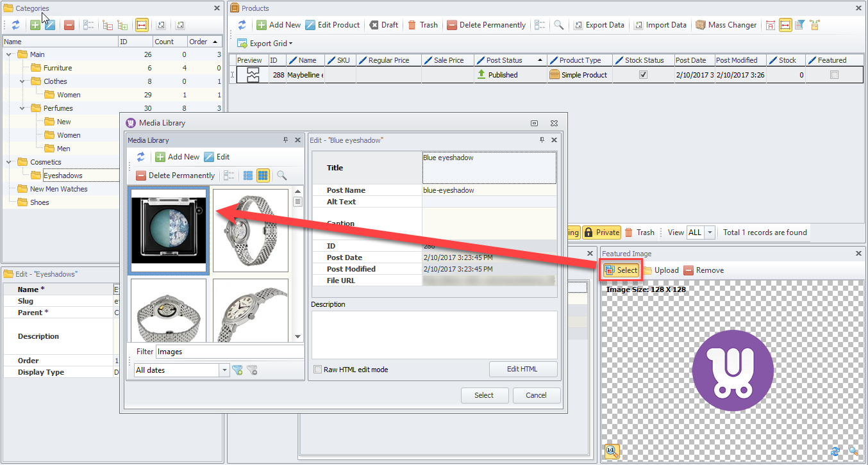Click the Alt Text field
This screenshot has width=868, height=465.
pos(489,202)
